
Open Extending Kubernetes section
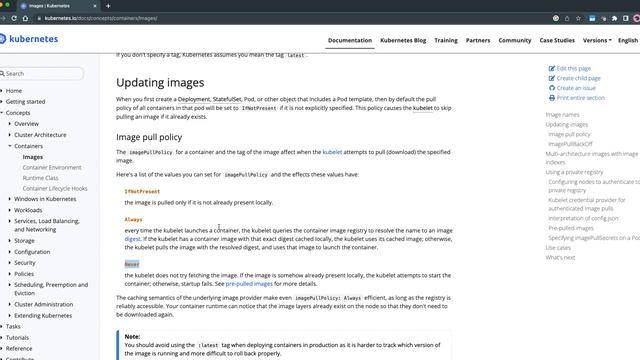(x=43, y=316)
